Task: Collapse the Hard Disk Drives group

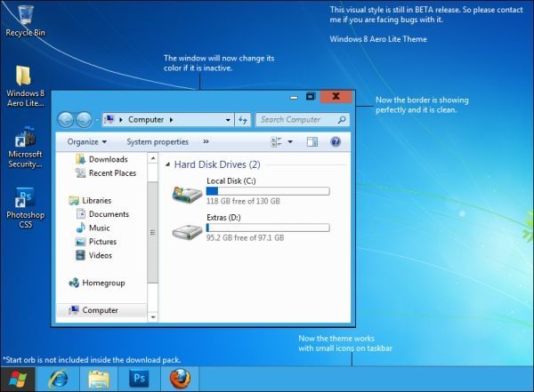Action: pyautogui.click(x=167, y=164)
